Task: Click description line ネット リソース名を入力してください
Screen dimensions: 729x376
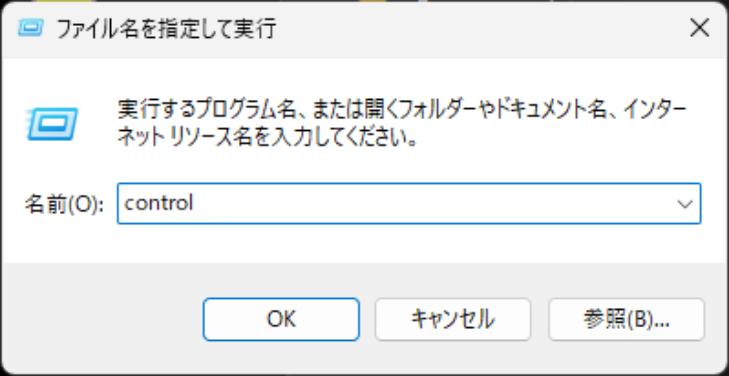Action: tap(266, 138)
